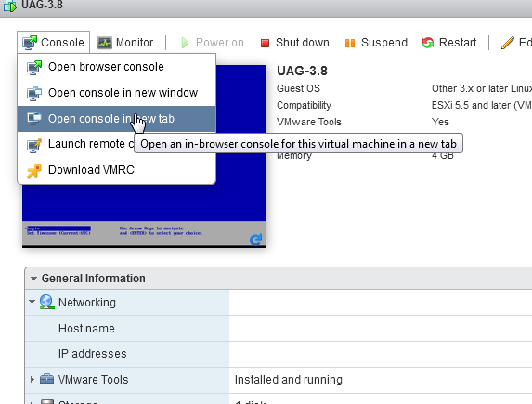Click the Host name row
Image resolution: width=532 pixels, height=404 pixels.
(279, 328)
